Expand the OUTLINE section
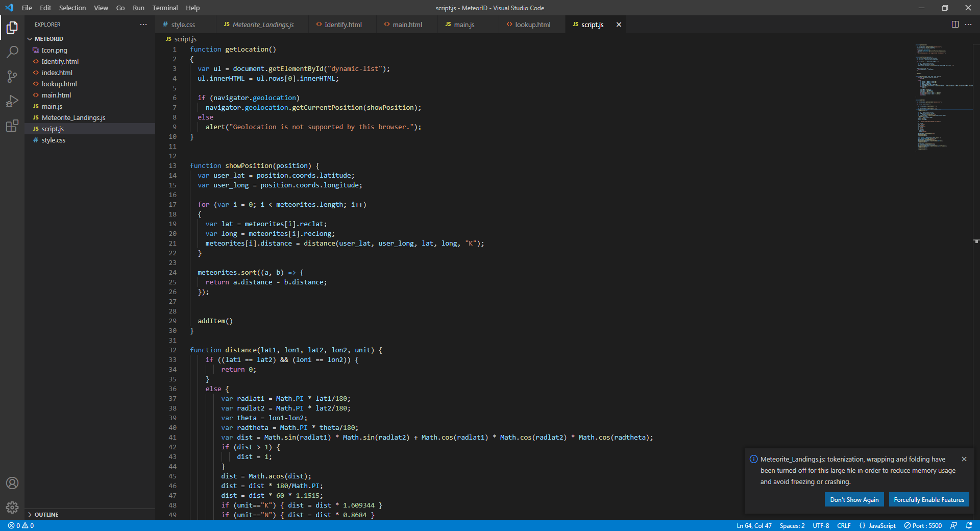The width and height of the screenshot is (980, 531). (x=46, y=515)
